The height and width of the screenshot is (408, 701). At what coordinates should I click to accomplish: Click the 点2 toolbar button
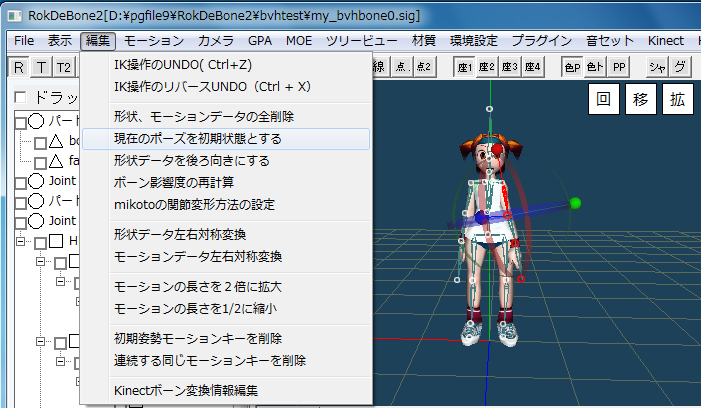click(x=424, y=67)
